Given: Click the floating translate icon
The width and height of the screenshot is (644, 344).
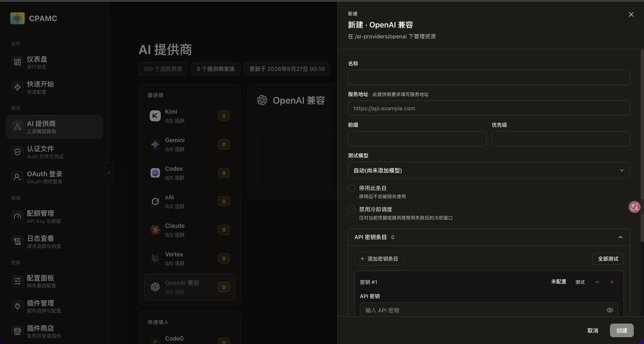Looking at the screenshot, I should (634, 207).
